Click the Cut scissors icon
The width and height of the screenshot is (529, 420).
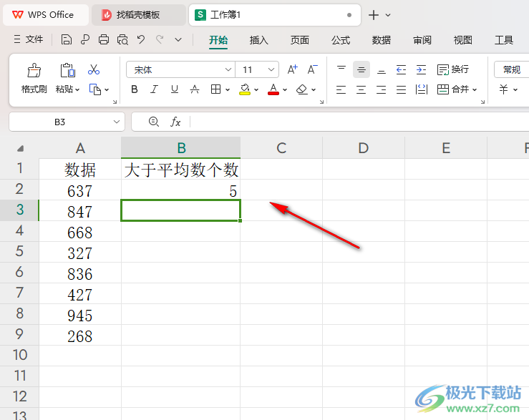click(x=94, y=70)
